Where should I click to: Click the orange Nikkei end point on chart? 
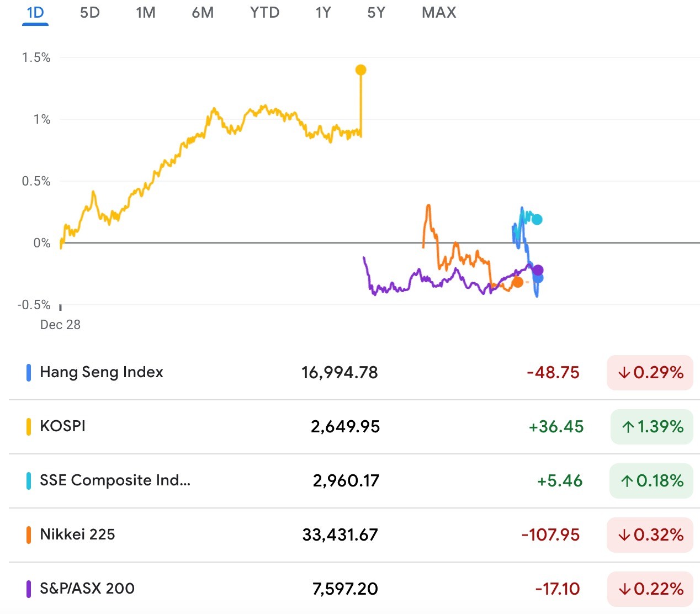[x=517, y=282]
